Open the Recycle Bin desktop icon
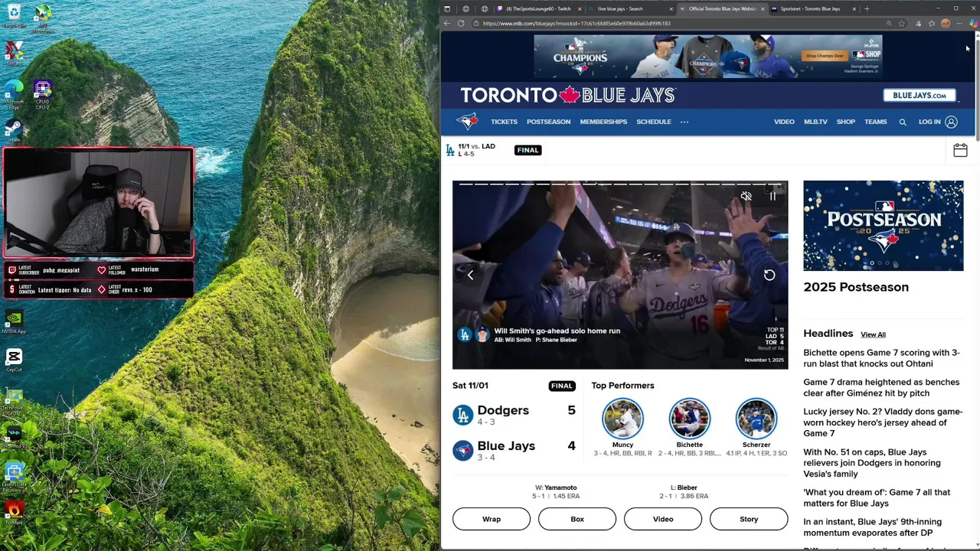Screen dimensions: 980x551 click(x=14, y=15)
